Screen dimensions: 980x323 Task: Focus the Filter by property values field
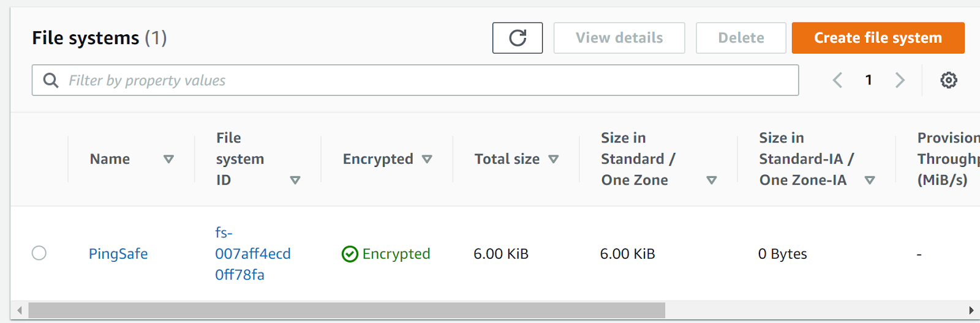[429, 80]
